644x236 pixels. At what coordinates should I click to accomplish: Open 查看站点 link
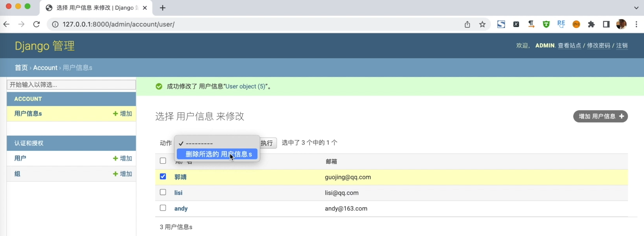[569, 45]
